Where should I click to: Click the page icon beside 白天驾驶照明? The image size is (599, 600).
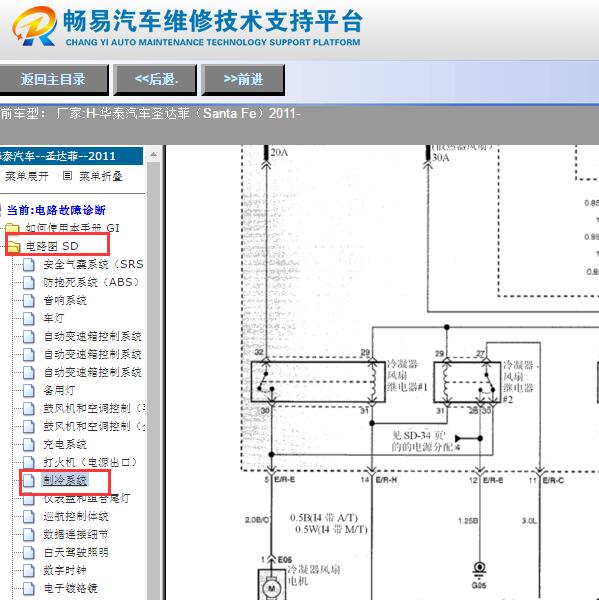[x=29, y=553]
